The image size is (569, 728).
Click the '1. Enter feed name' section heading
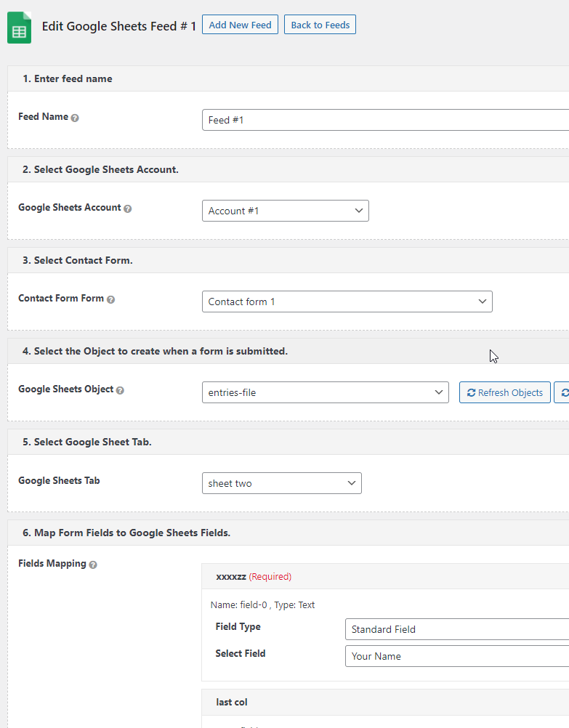(x=68, y=78)
